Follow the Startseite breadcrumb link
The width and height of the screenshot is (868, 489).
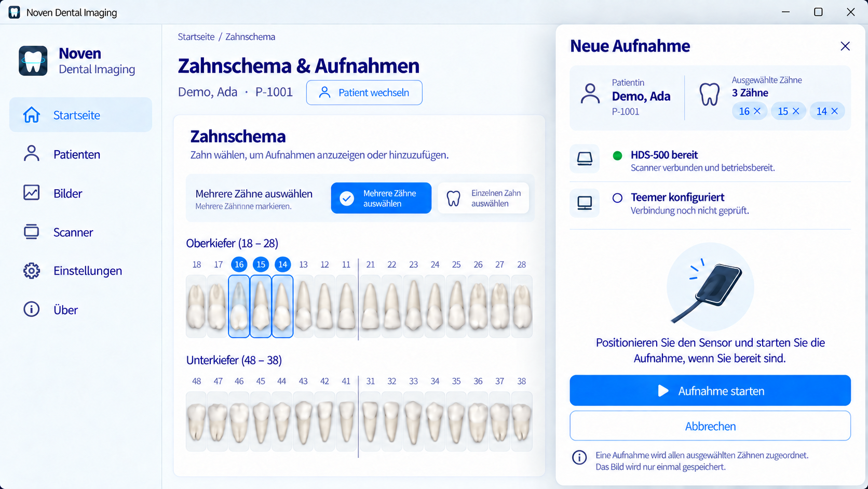[196, 37]
